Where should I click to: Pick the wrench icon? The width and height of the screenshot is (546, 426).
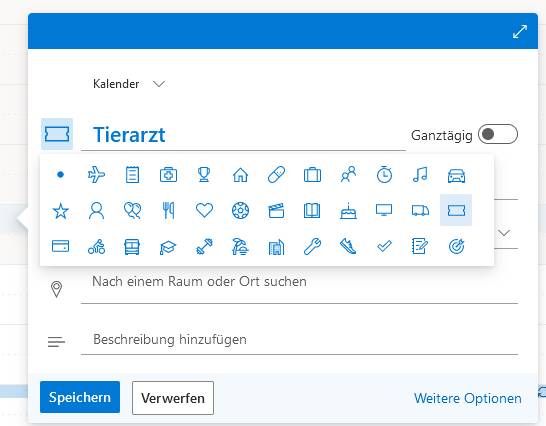coord(312,247)
